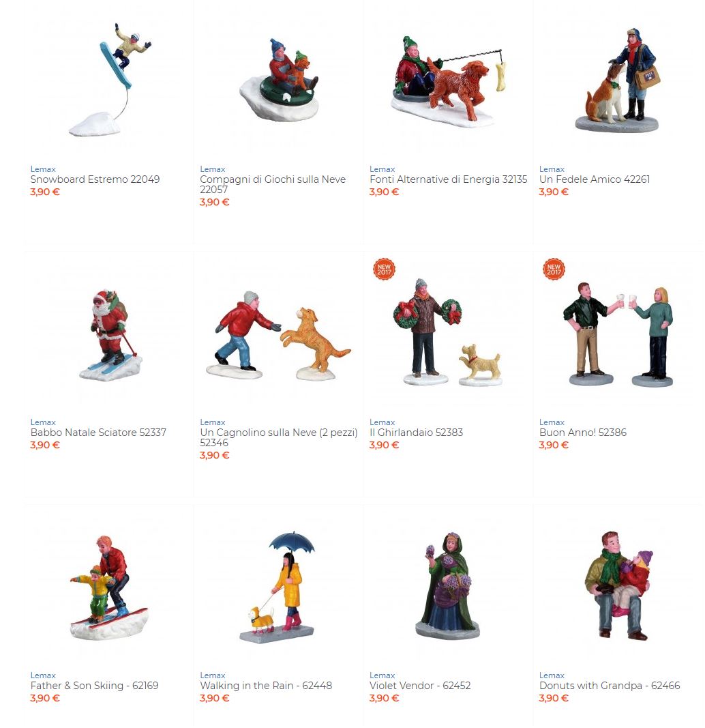Viewport: 705px width, 728px height.
Task: View the toasting couple figurine image
Action: (x=618, y=334)
